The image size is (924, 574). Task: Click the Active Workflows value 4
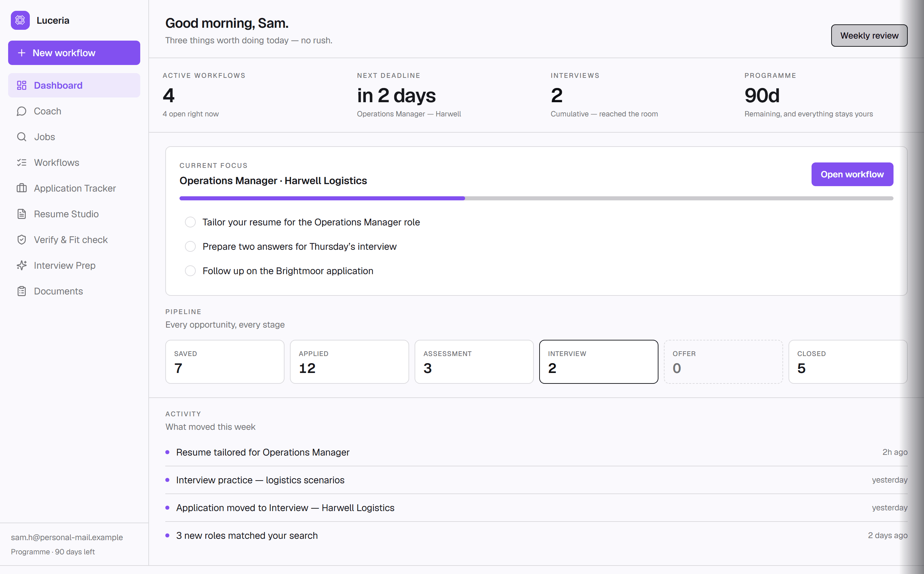point(169,95)
